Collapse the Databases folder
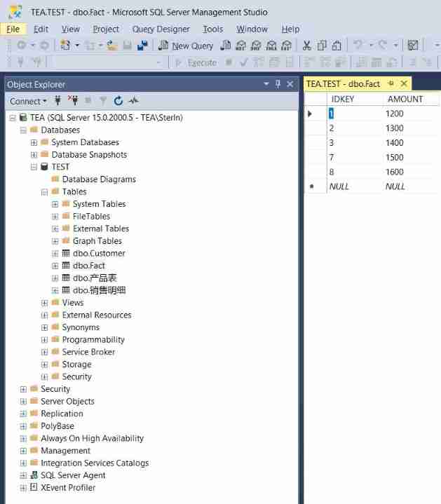The width and height of the screenshot is (441, 504). [x=23, y=130]
